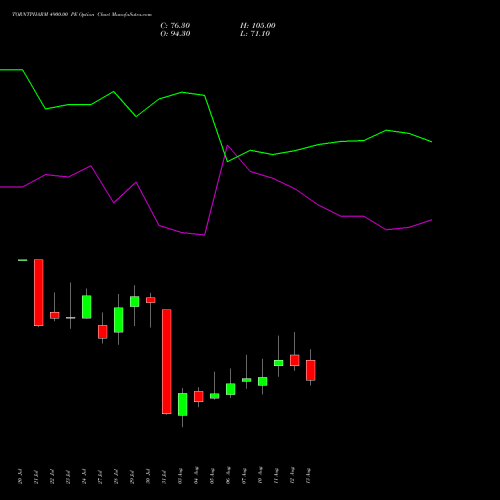The width and height of the screenshot is (500, 500).
Task: Select the 03 Aug date label
Action: click(180, 475)
